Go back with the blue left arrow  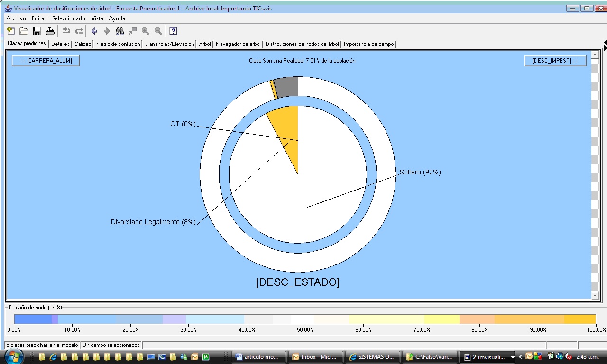click(94, 31)
